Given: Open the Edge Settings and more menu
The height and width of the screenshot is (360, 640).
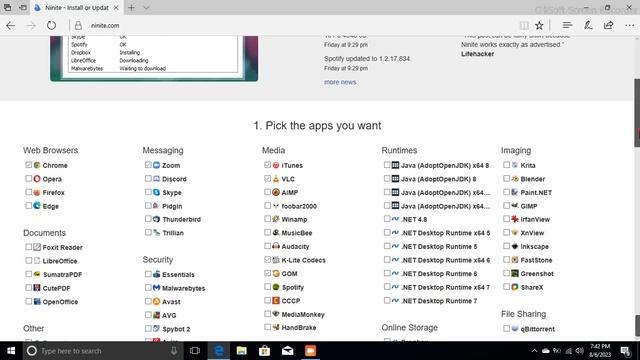Looking at the screenshot, I should click(629, 25).
